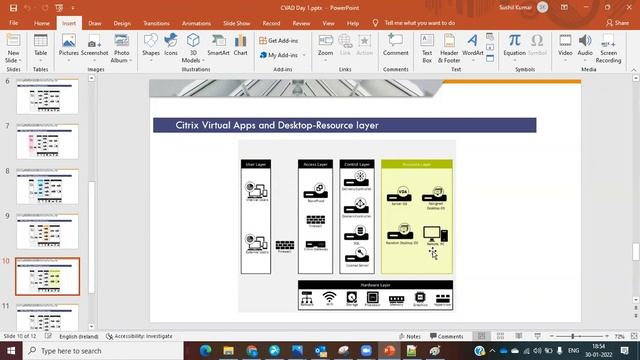Click the Share button

pyautogui.click(x=617, y=23)
